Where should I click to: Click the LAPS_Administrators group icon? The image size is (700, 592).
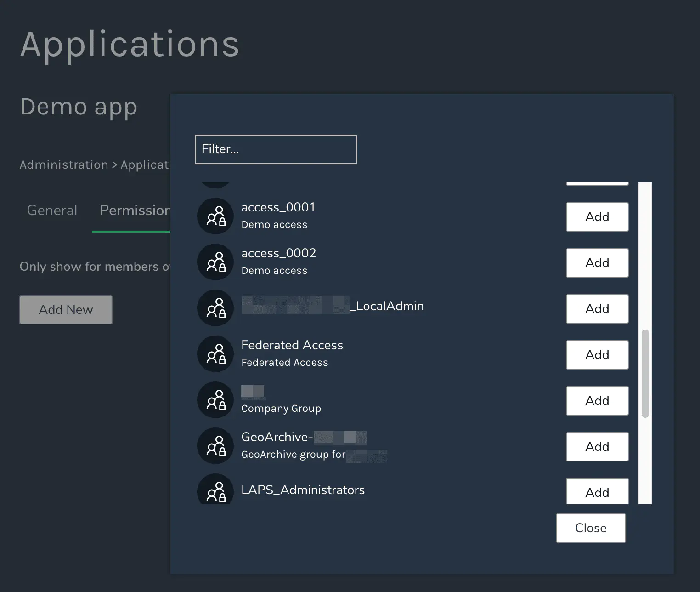click(x=215, y=490)
